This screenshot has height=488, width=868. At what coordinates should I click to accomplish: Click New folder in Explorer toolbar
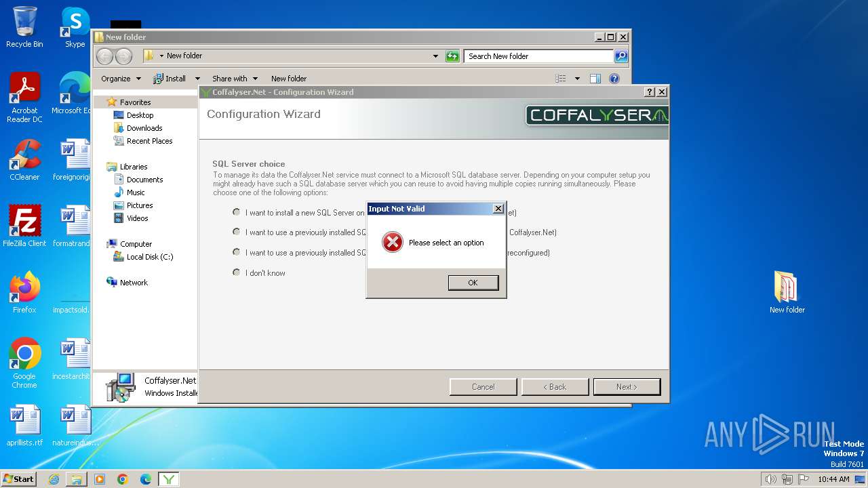click(289, 79)
